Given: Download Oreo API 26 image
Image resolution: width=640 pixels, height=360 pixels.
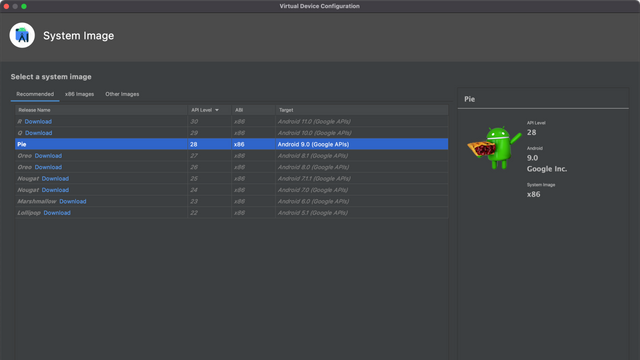Looking at the screenshot, I should tap(48, 167).
